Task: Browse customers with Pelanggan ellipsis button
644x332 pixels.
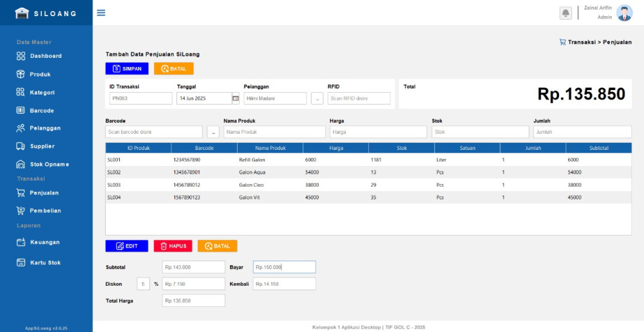Action: (x=317, y=98)
